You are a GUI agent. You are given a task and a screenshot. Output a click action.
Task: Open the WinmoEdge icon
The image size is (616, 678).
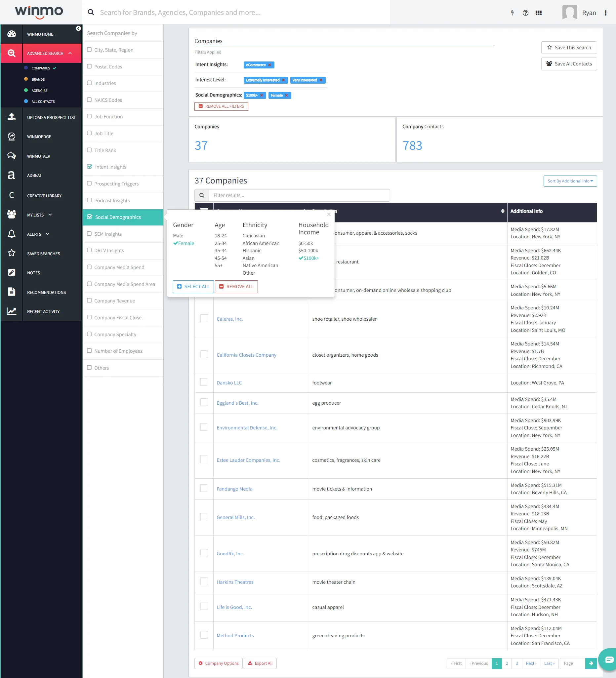tap(12, 137)
